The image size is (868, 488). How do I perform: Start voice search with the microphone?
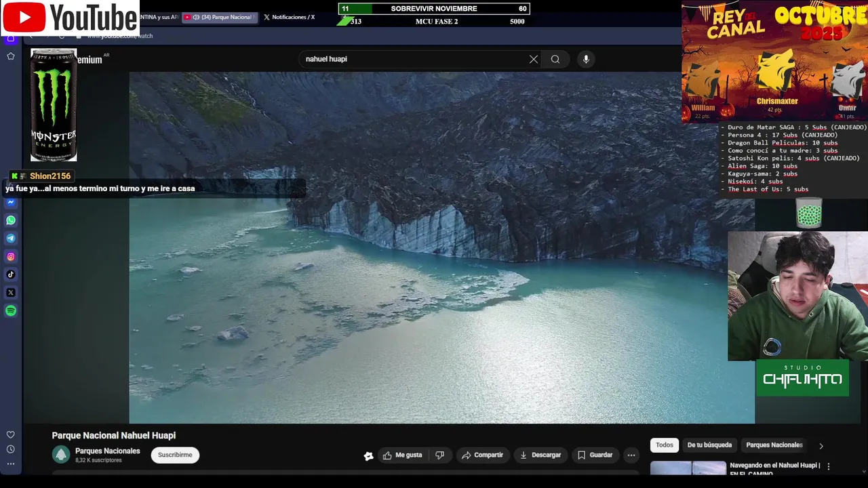586,59
